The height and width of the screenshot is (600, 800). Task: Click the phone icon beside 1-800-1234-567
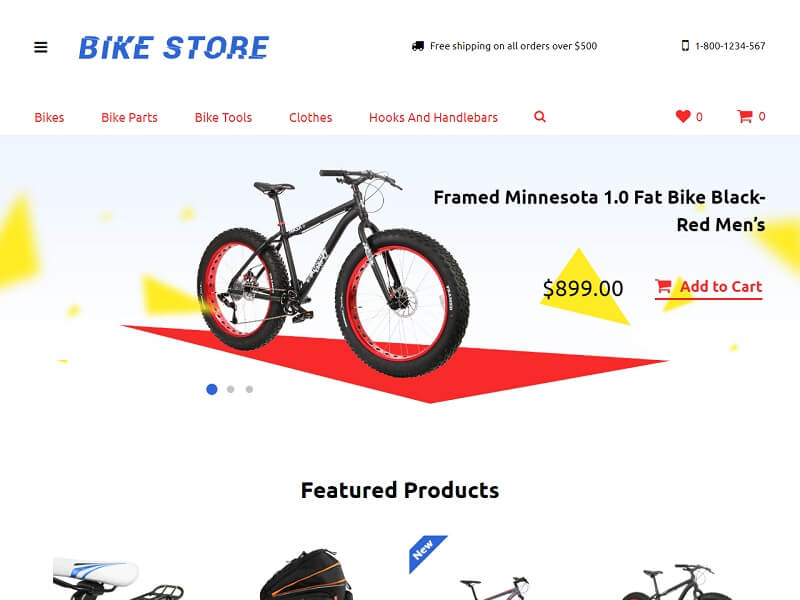coord(685,46)
